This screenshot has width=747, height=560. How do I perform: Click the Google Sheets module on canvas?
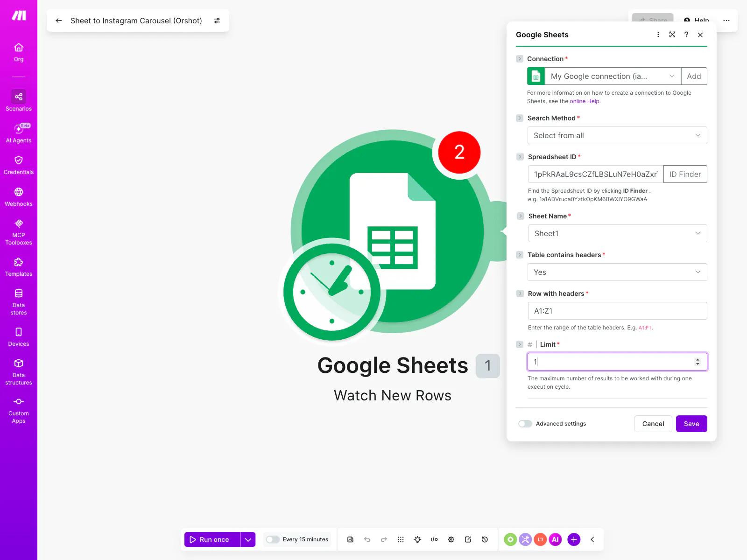coord(393,231)
